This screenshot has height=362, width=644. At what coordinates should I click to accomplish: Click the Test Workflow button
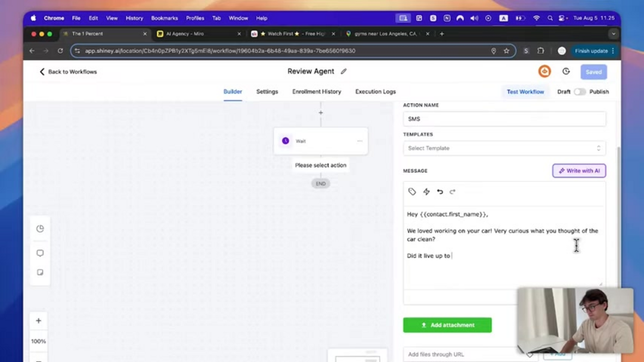point(525,92)
